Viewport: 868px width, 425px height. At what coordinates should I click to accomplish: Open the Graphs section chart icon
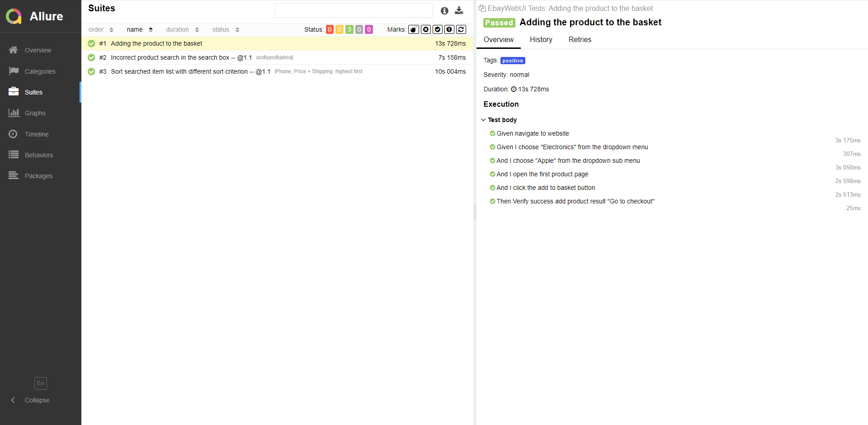[x=13, y=113]
